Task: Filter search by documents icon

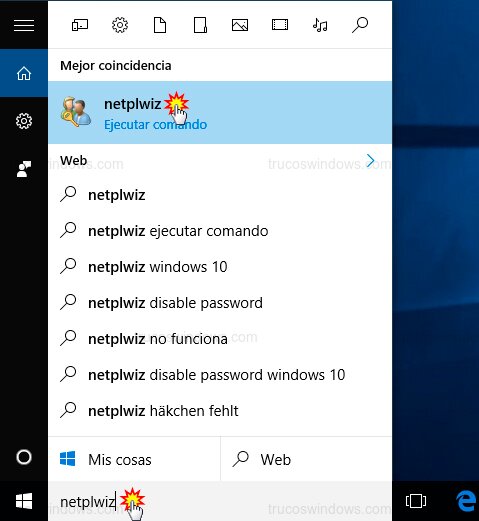Action: (160, 25)
